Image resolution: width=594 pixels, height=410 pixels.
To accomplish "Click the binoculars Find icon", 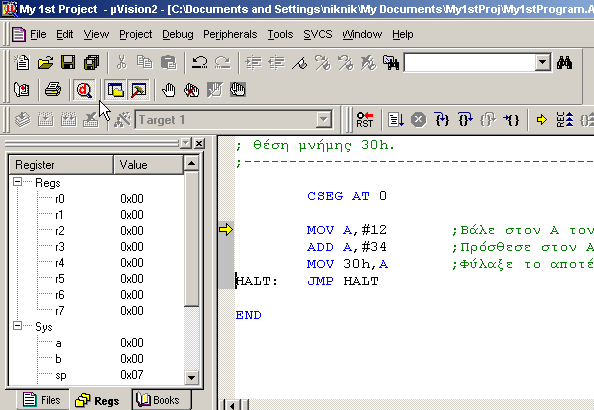I will click(564, 63).
